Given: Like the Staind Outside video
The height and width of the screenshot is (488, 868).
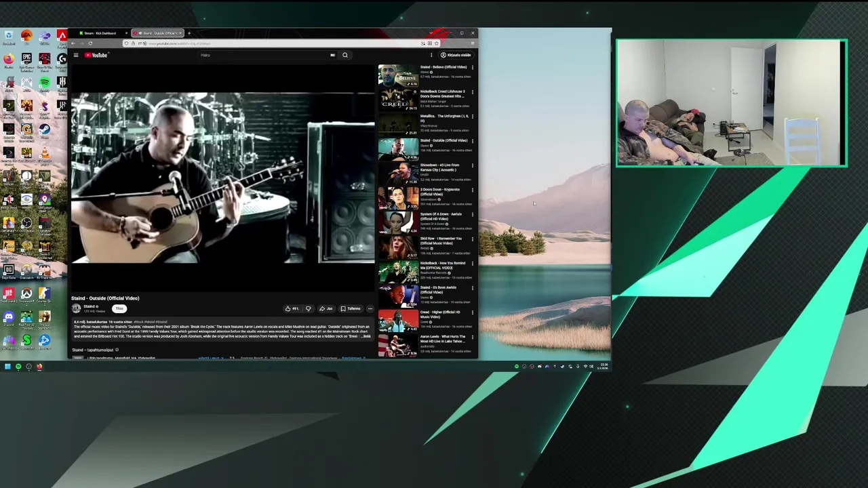Looking at the screenshot, I should click(x=292, y=308).
